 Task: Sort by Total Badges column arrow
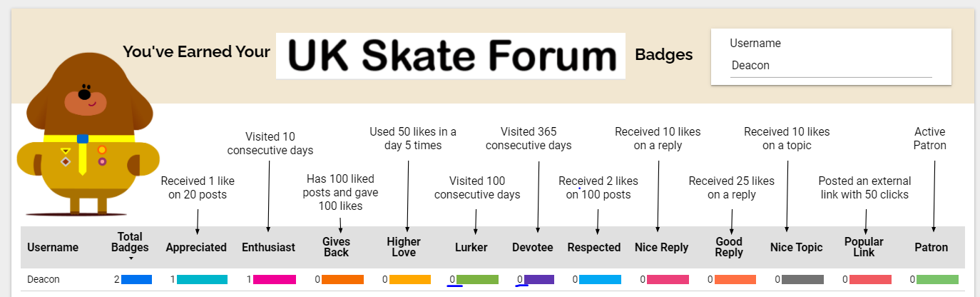[x=131, y=258]
